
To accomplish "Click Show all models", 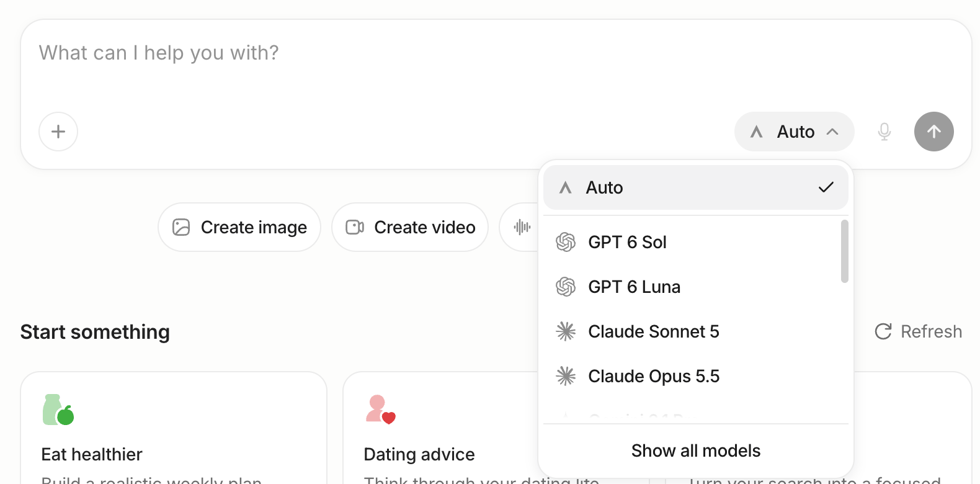I will point(695,450).
